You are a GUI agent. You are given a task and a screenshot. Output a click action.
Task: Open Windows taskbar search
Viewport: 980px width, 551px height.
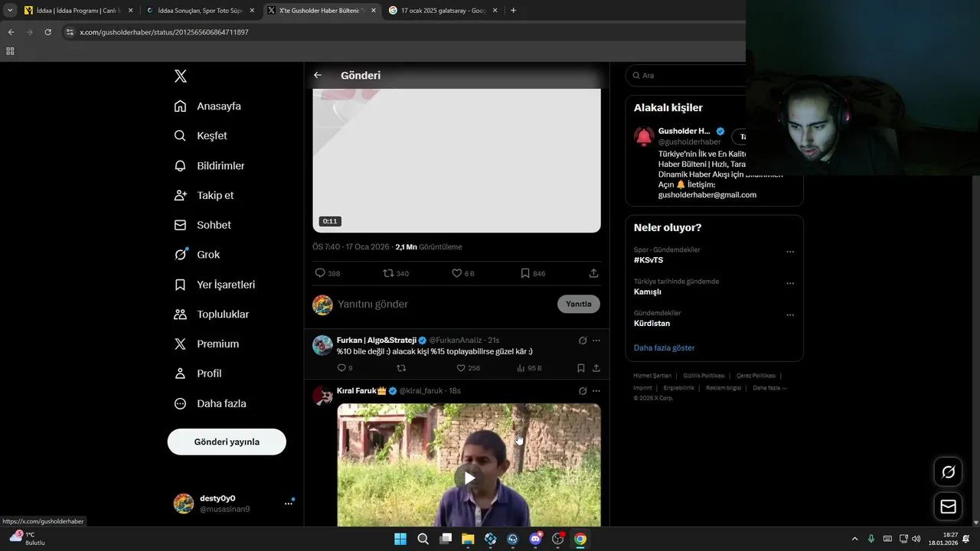tap(423, 539)
